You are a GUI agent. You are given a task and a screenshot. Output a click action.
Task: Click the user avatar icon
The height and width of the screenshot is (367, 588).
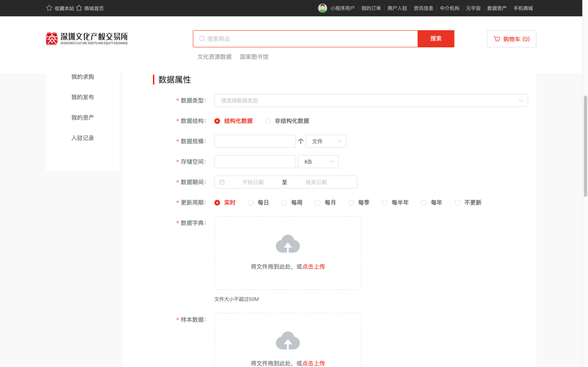pyautogui.click(x=322, y=8)
